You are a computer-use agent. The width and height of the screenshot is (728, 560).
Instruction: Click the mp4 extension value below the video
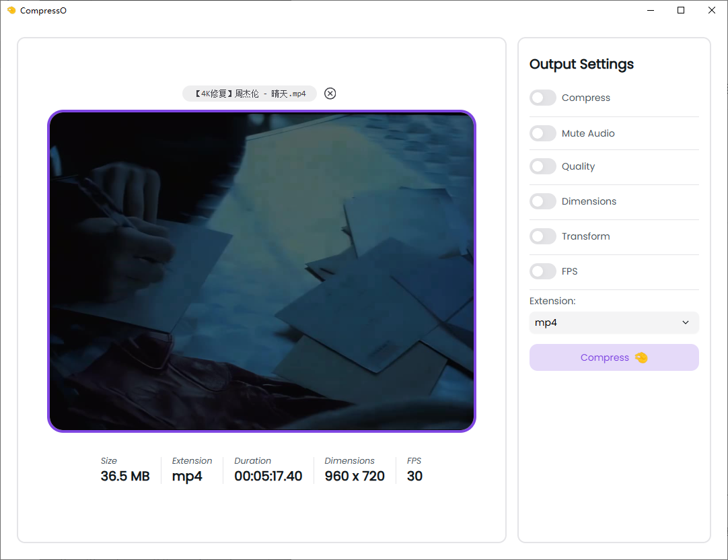[x=187, y=477]
